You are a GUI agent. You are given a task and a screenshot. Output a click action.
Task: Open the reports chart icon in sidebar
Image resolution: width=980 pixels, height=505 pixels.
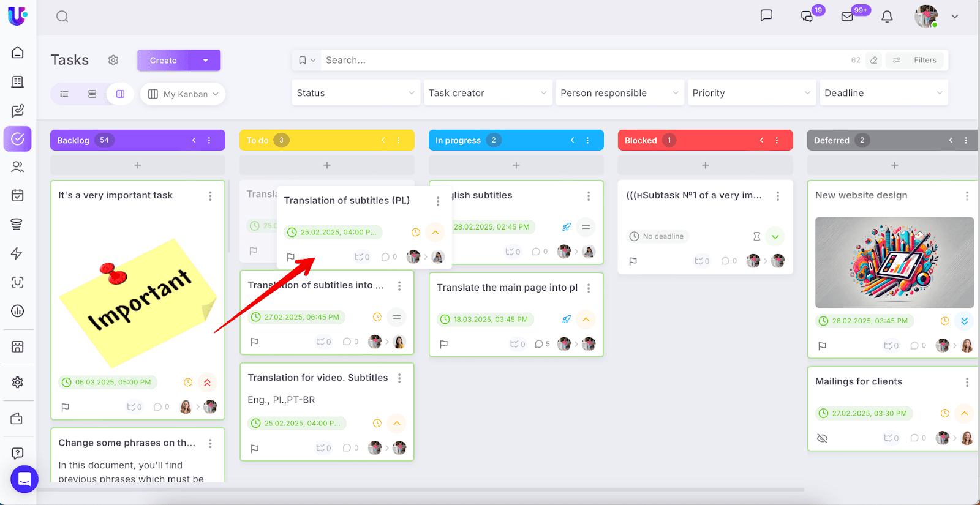tap(18, 311)
